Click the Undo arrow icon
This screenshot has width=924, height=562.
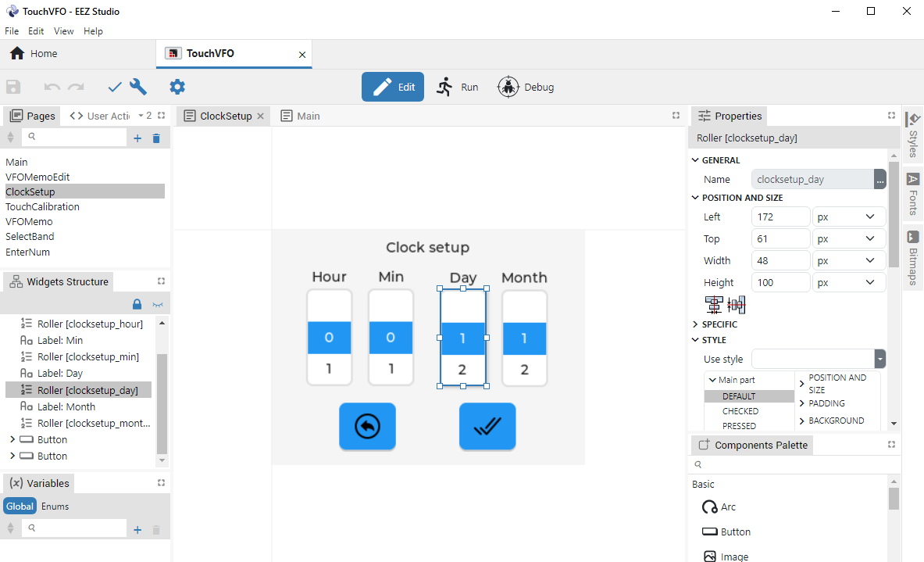point(52,87)
